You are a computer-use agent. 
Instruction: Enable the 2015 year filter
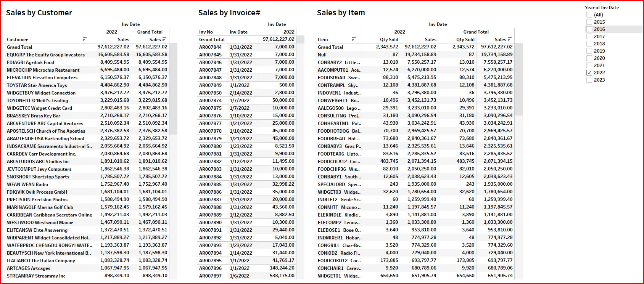coord(589,22)
